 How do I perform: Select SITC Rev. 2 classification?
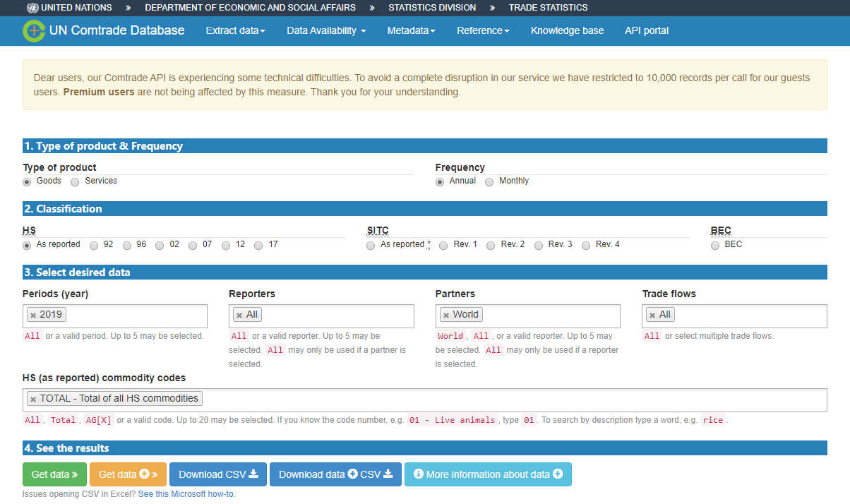[491, 245]
